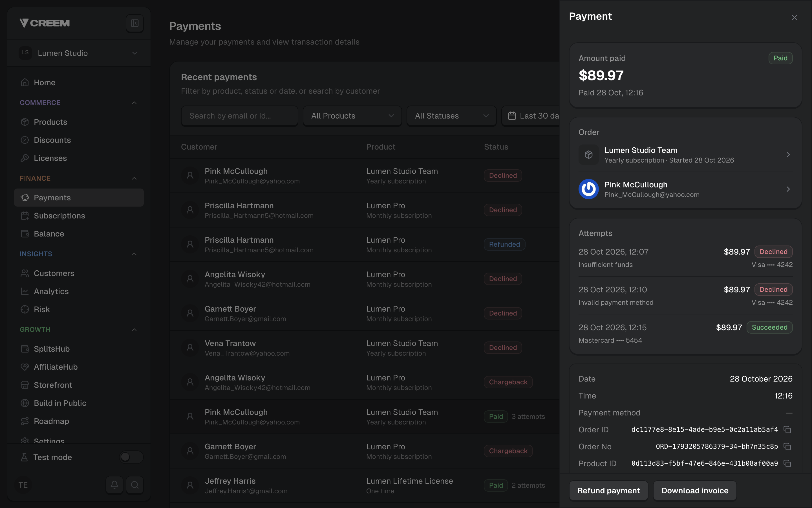The width and height of the screenshot is (812, 508).
Task: Copy the Order ID
Action: click(x=787, y=430)
